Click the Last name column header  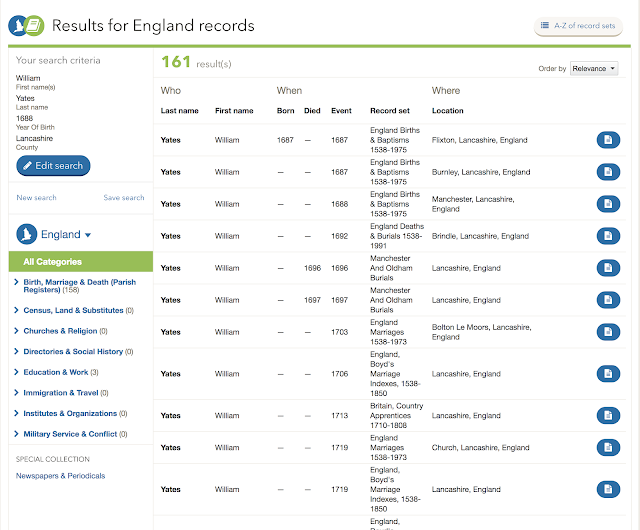(180, 111)
